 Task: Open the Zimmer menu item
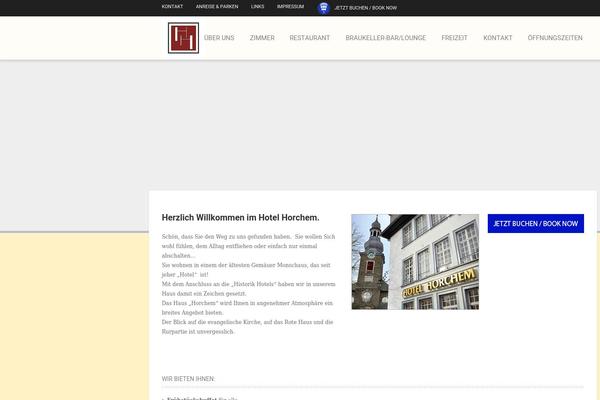pos(262,38)
